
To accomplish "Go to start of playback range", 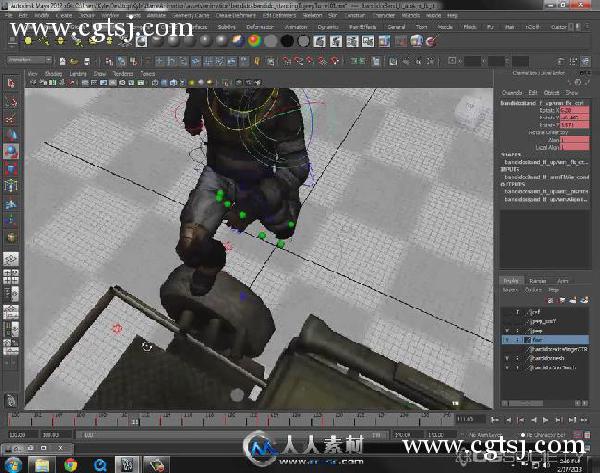I will coord(495,420).
